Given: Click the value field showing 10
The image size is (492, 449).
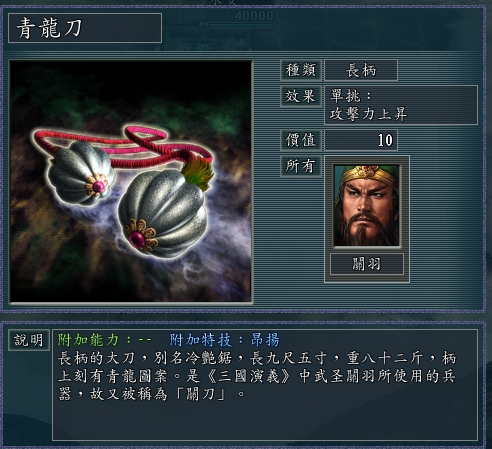Looking at the screenshot, I should pyautogui.click(x=361, y=140).
